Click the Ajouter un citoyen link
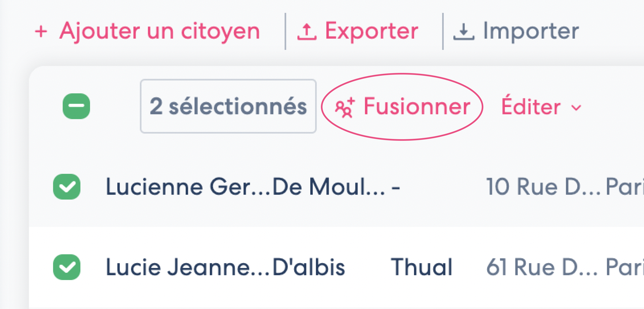This screenshot has height=309, width=644. pyautogui.click(x=147, y=31)
